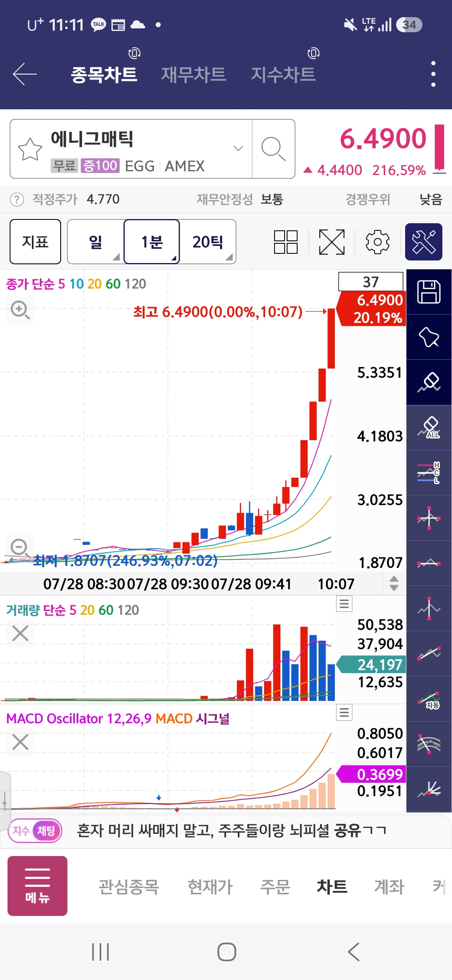
Task: Tap Android home button
Action: [x=226, y=952]
